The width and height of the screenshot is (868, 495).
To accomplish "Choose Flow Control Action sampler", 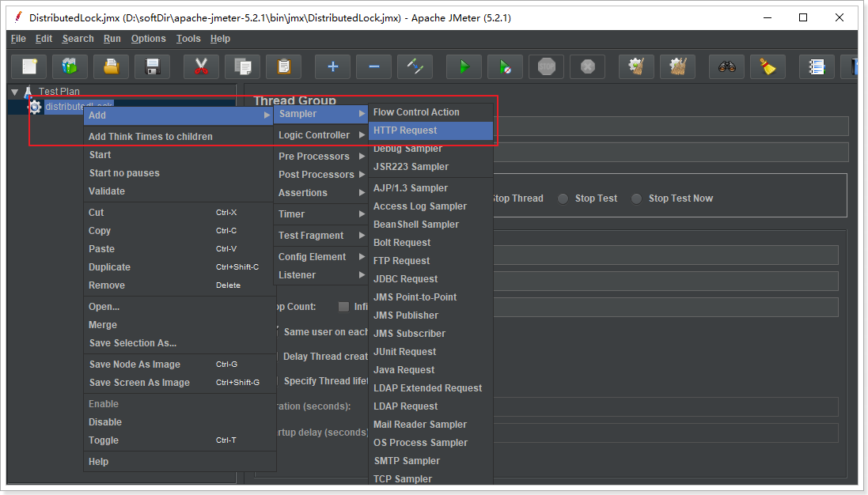I will point(430,112).
